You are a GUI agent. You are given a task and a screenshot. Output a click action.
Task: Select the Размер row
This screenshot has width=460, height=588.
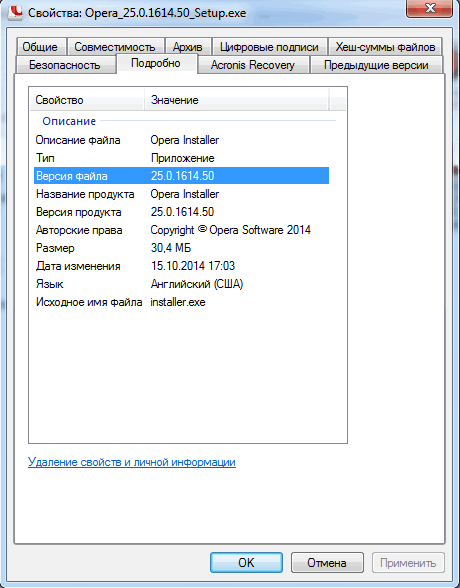[181, 248]
